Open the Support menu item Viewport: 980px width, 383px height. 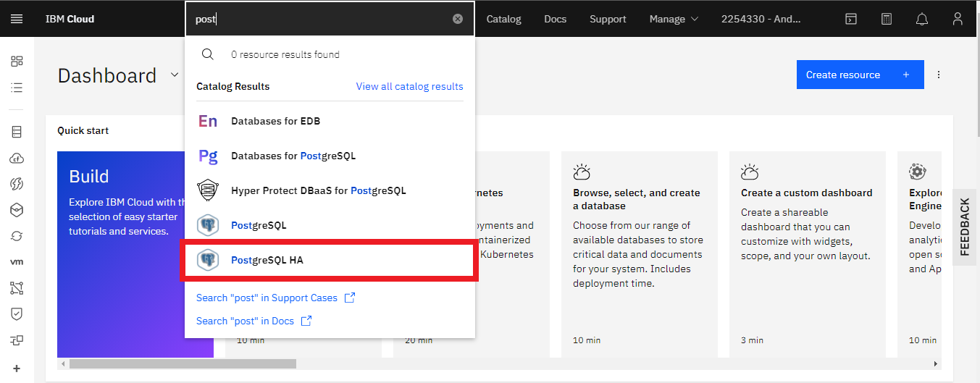coord(608,19)
